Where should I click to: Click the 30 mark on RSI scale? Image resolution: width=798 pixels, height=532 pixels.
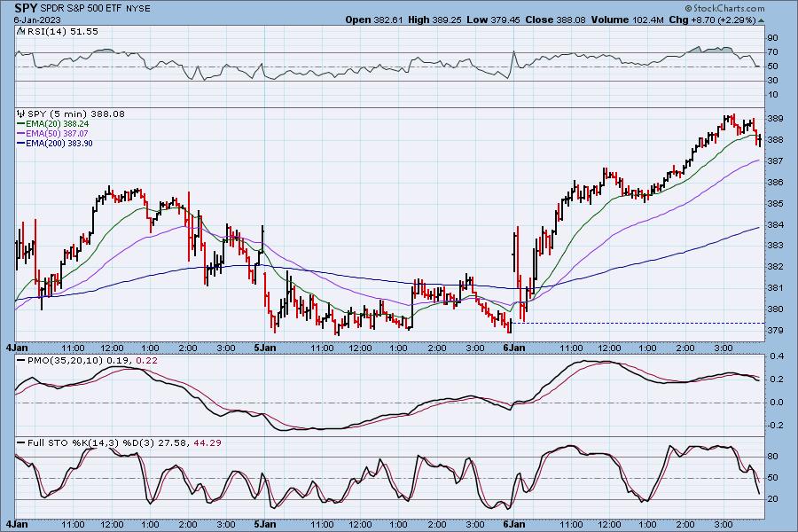click(x=772, y=81)
